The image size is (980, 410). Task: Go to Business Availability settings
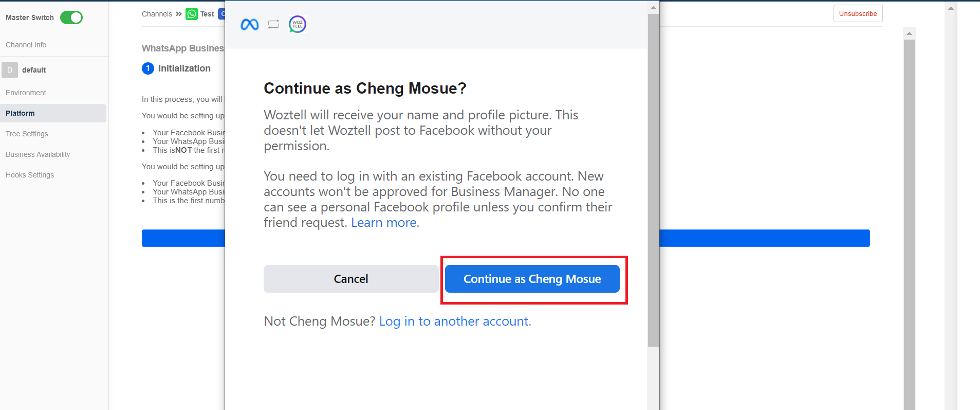tap(38, 154)
